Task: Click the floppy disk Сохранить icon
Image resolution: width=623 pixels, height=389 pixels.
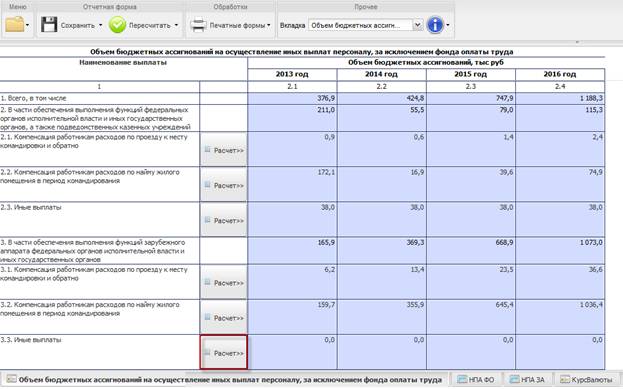Action: tap(49, 25)
